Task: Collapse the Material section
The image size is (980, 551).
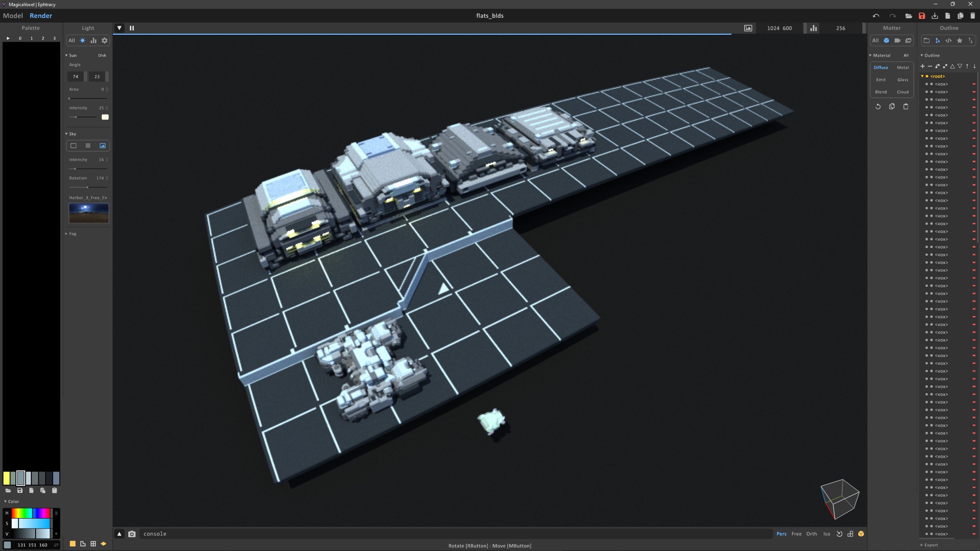Action: (x=871, y=55)
